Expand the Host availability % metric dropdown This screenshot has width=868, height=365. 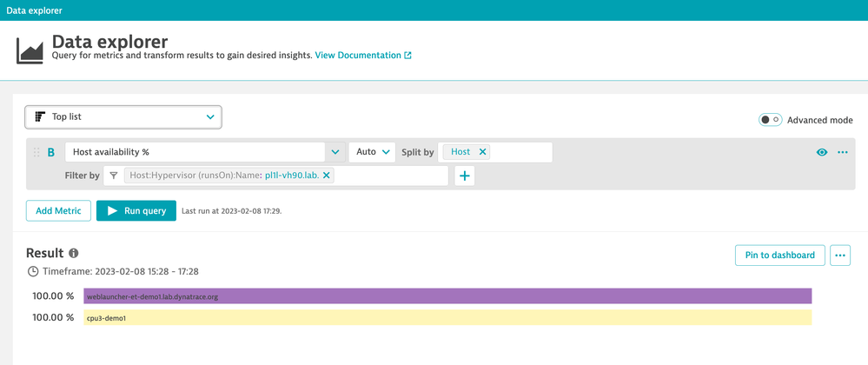click(335, 152)
